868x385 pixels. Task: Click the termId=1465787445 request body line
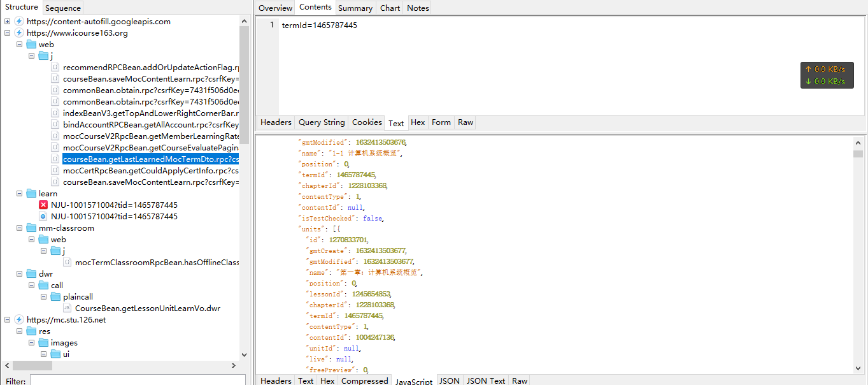tap(319, 25)
